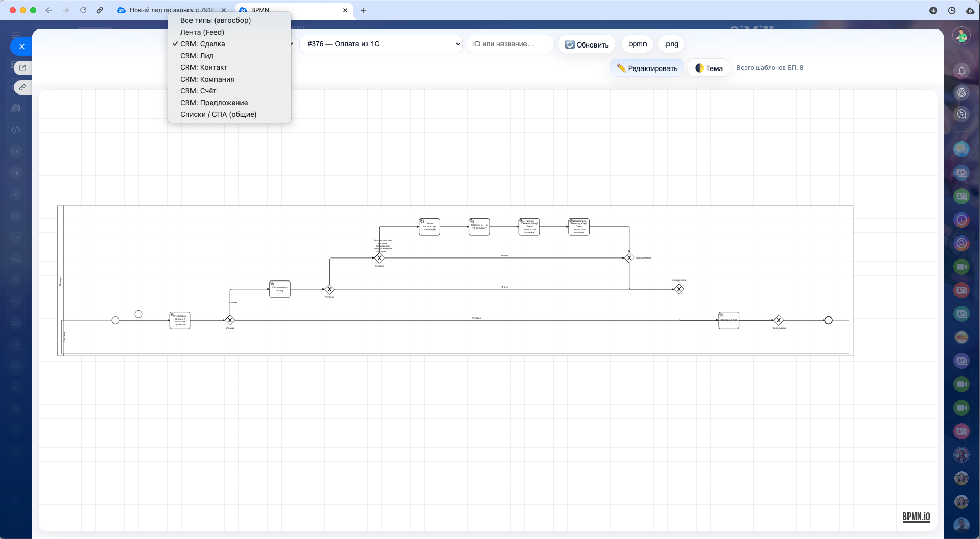Click the Редактировать edit button

(647, 68)
